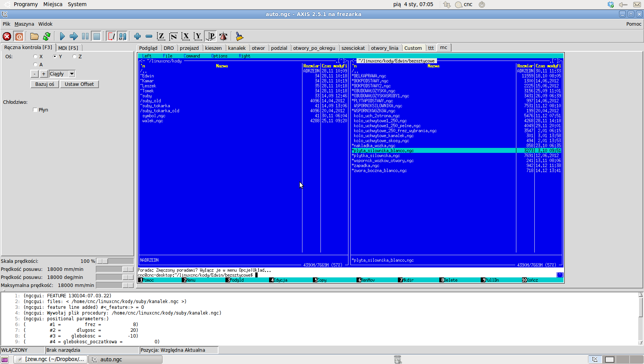Switch to top Z view
This screenshot has width=644, height=364.
[161, 36]
